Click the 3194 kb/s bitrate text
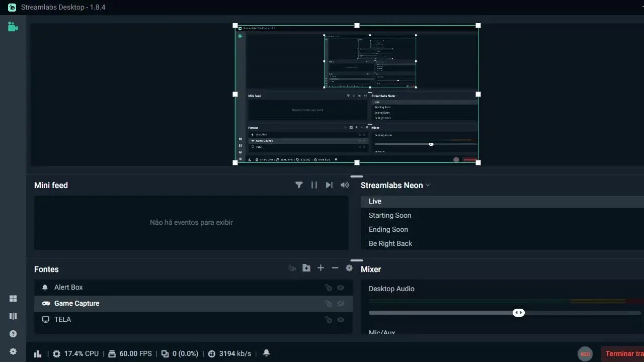 [235, 353]
